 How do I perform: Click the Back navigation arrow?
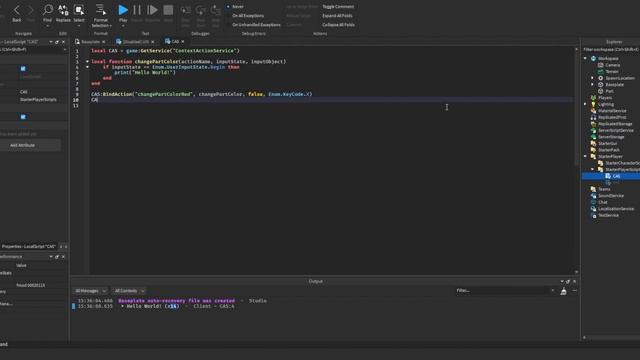click(x=17, y=10)
